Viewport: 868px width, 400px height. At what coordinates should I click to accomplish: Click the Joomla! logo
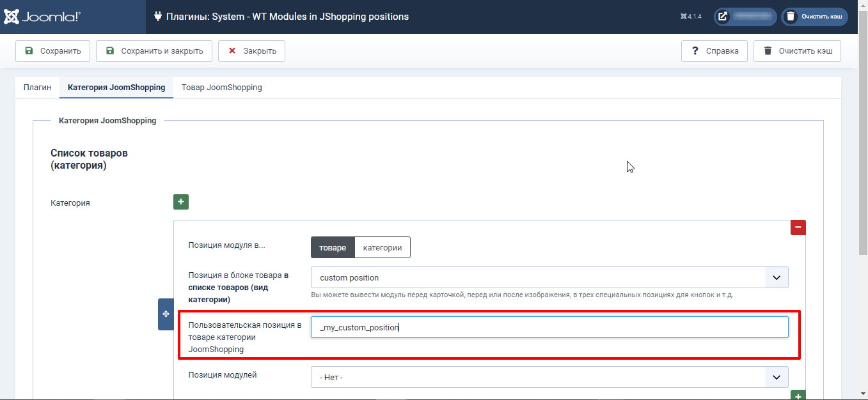point(42,17)
